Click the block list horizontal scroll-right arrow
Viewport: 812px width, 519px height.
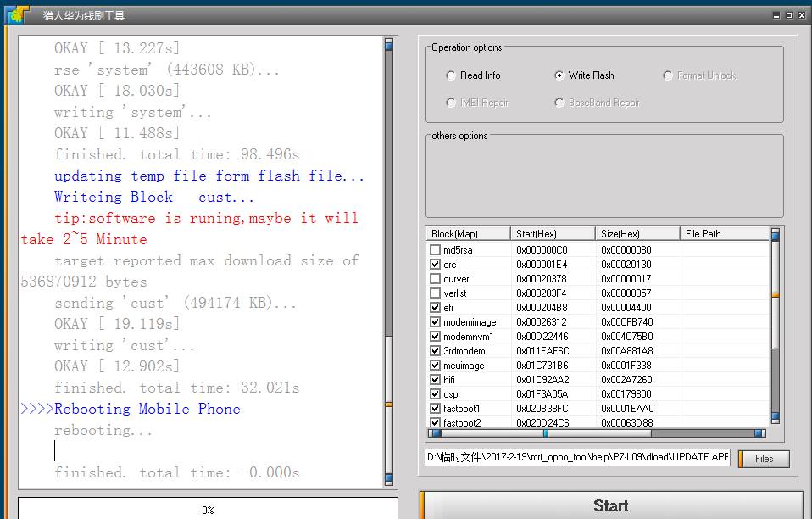point(759,433)
